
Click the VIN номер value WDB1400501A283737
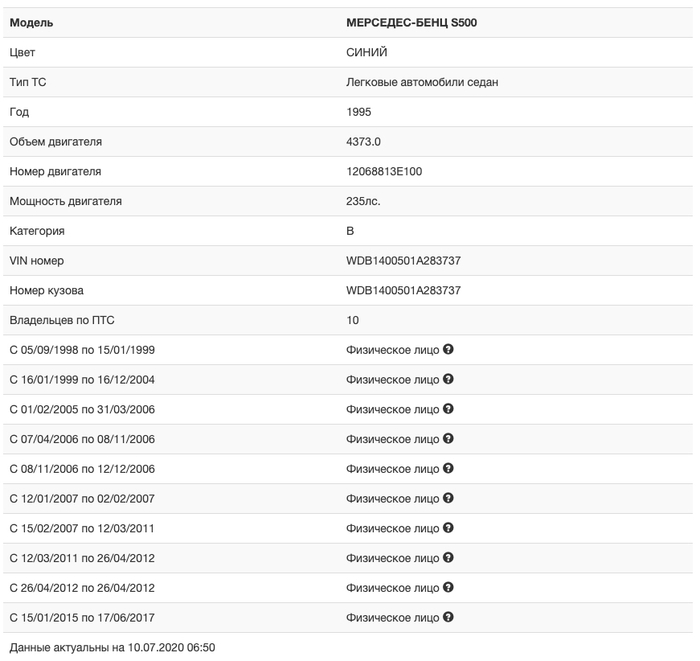click(x=403, y=261)
